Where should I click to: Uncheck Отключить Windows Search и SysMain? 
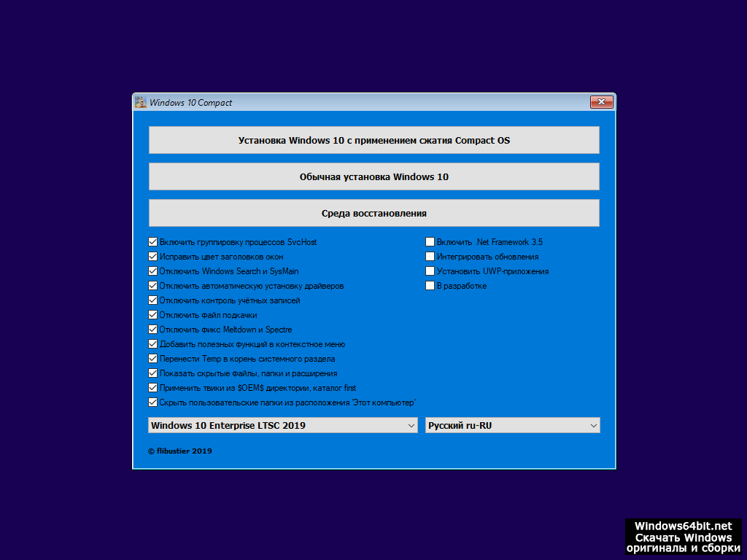tap(153, 271)
